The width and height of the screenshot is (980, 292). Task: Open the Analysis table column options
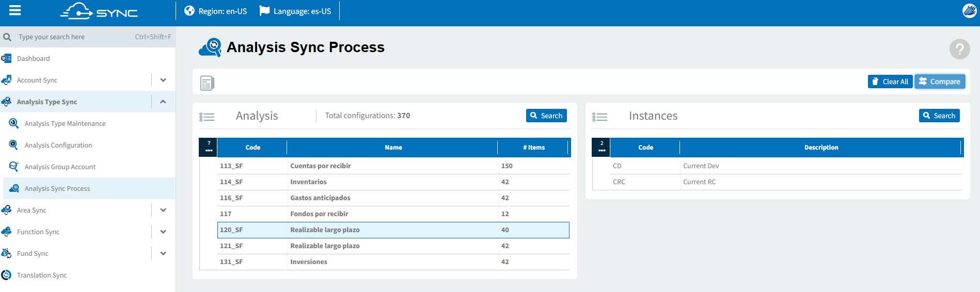[209, 147]
